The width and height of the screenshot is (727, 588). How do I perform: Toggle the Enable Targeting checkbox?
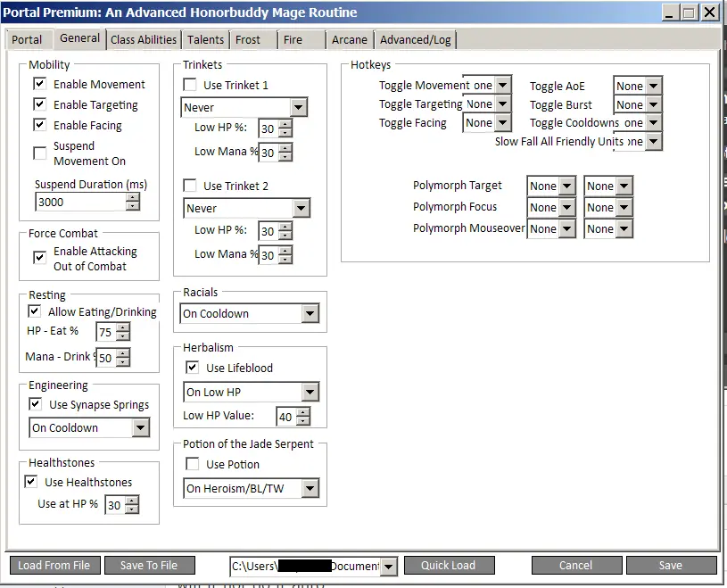[40, 104]
